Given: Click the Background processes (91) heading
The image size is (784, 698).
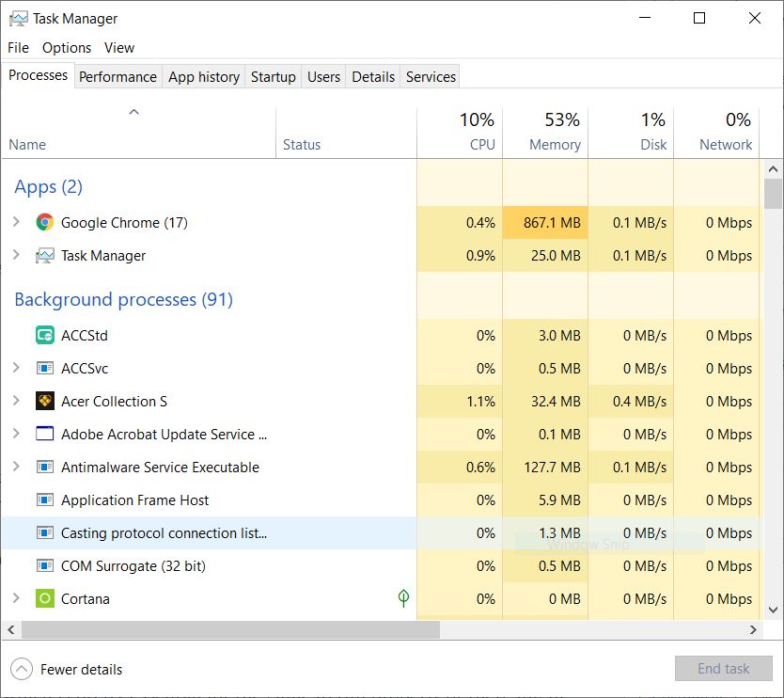Looking at the screenshot, I should pyautogui.click(x=123, y=299).
